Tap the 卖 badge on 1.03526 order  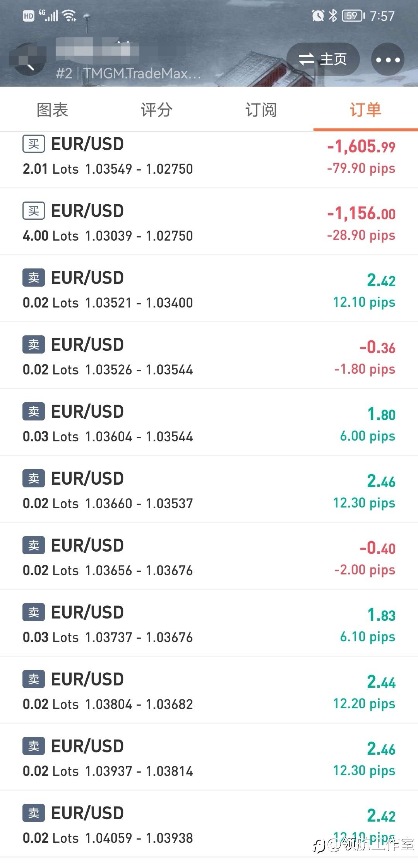tap(34, 345)
